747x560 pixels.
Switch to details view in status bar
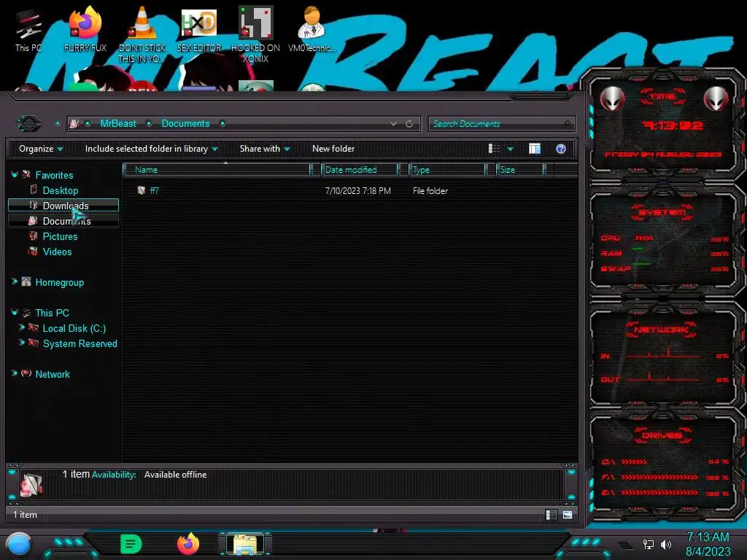pos(551,515)
